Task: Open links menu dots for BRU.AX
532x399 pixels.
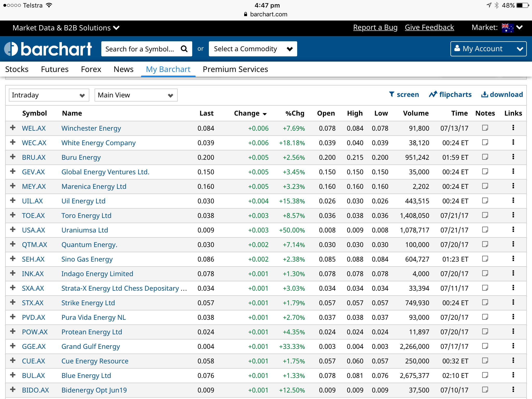Action: [513, 157]
